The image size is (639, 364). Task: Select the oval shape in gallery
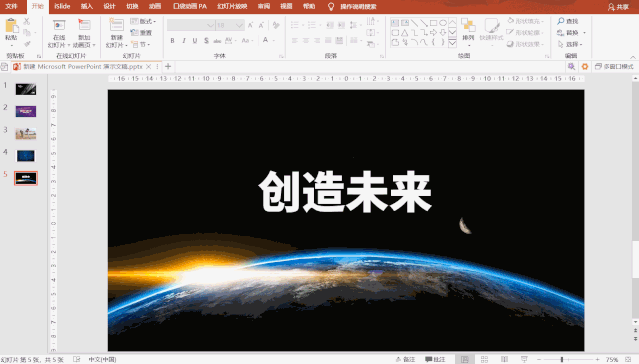(x=443, y=23)
